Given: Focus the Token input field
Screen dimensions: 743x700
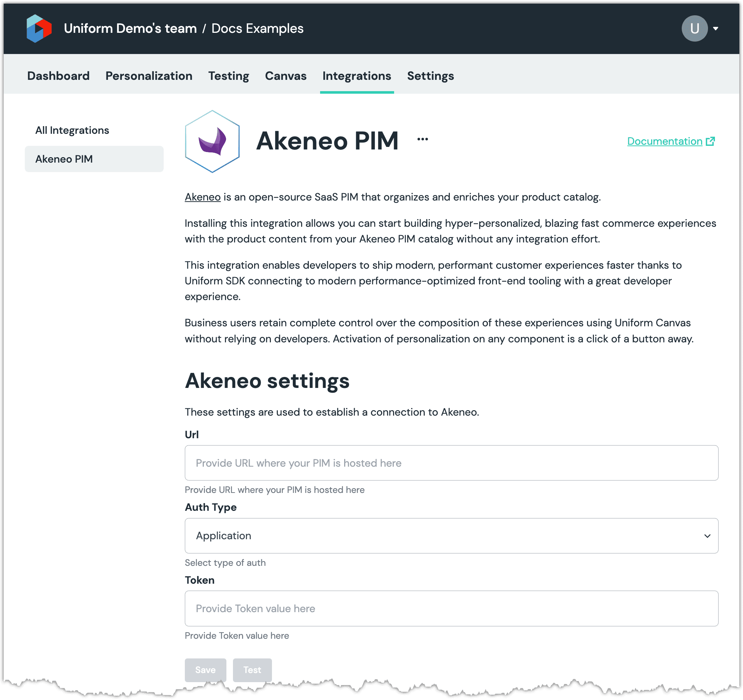Looking at the screenshot, I should click(x=451, y=608).
